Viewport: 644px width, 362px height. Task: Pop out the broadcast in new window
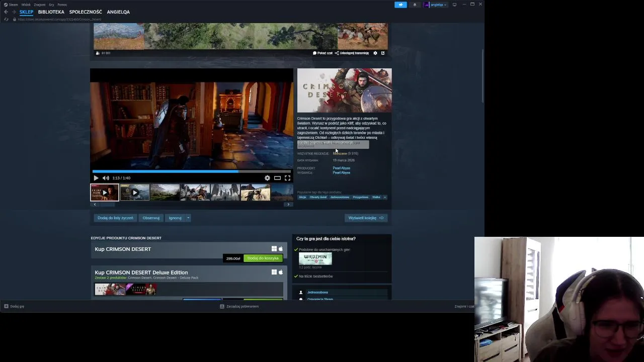click(x=382, y=53)
